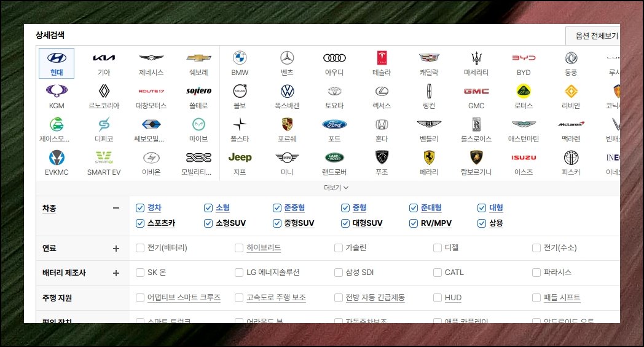This screenshot has height=347, width=644.
Task: Choose the McLaren (맥라렌) logo
Action: [571, 124]
